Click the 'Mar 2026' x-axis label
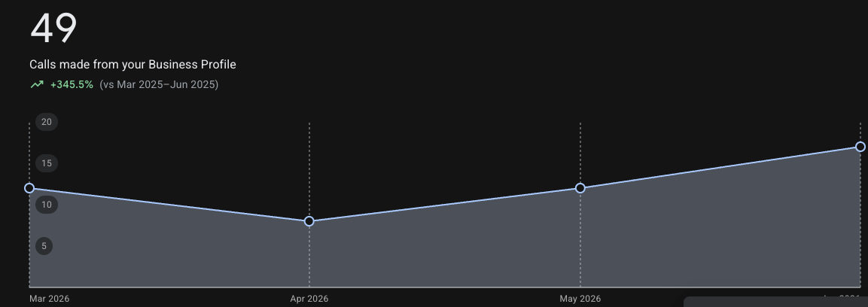 [49, 299]
